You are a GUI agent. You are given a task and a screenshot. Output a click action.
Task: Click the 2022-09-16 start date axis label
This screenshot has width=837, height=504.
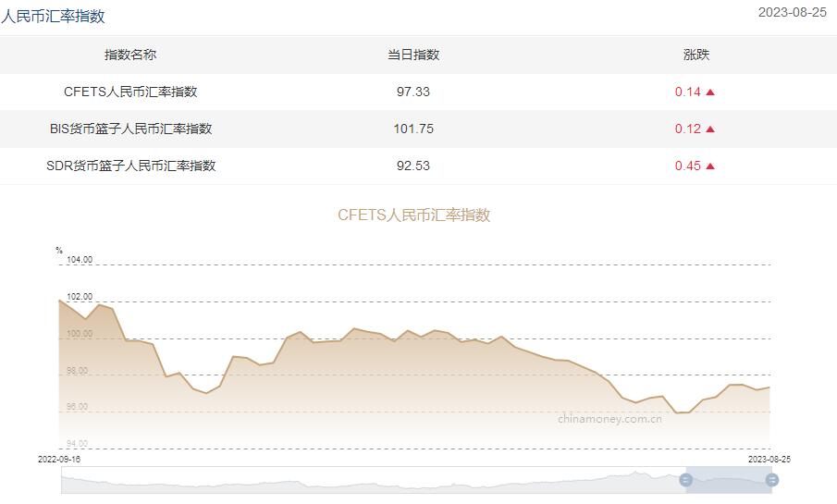point(60,459)
